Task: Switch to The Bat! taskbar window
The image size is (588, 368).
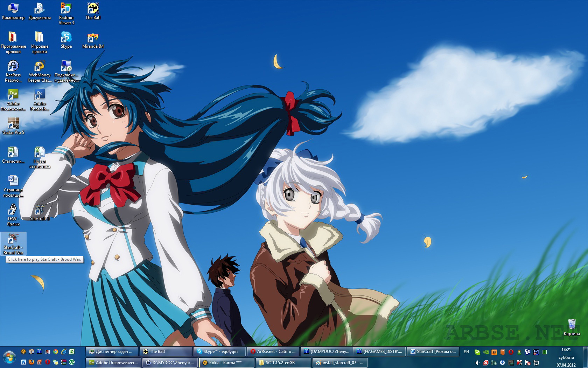Action: coord(166,352)
